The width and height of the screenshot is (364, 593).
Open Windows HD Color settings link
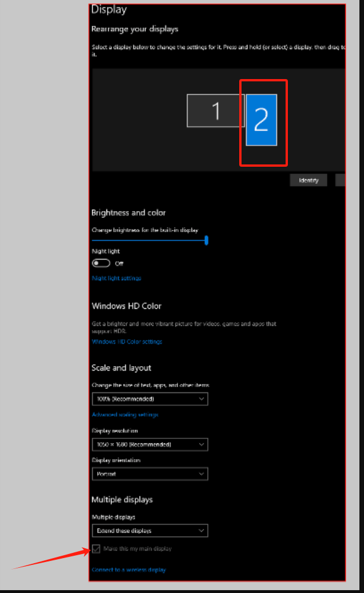click(127, 341)
